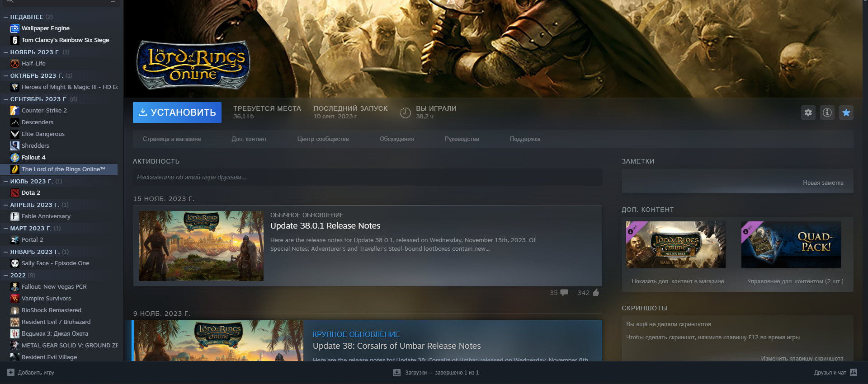Collapse the ЯНВАРЬ 2023 Г. group
Image resolution: width=868 pixels, height=384 pixels.
[6, 252]
